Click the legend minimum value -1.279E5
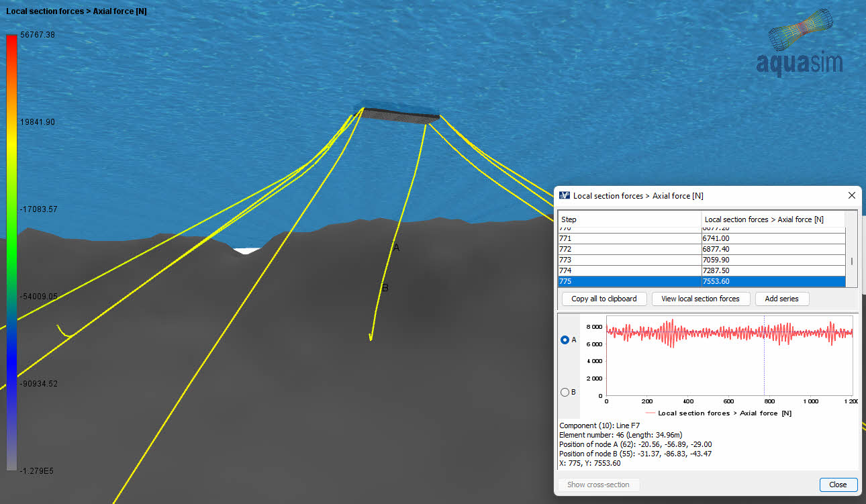866x504 pixels. (x=37, y=471)
